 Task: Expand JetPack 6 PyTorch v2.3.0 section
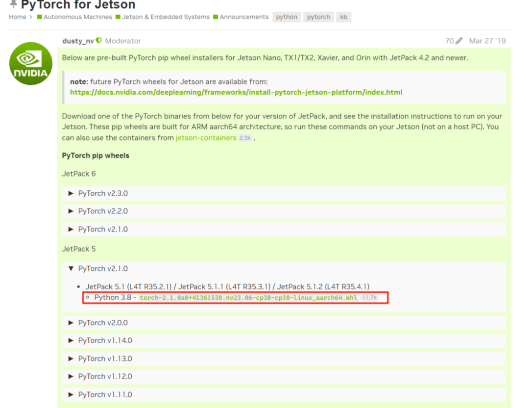click(x=284, y=193)
